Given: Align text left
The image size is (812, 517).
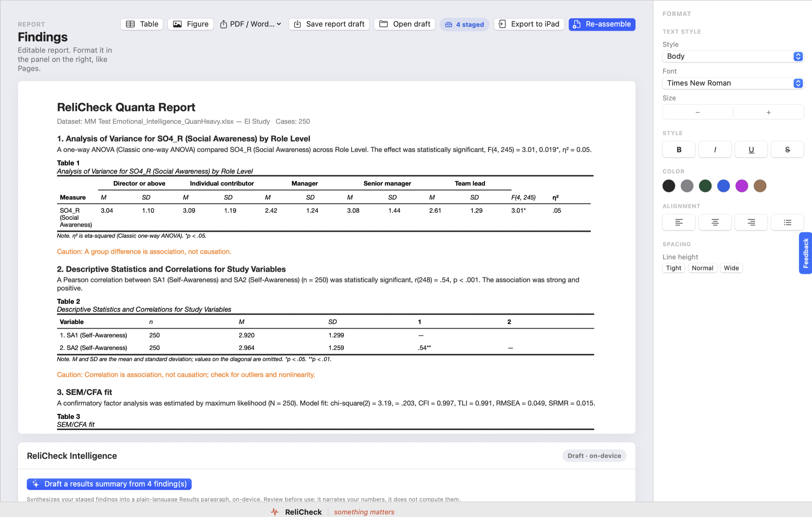Looking at the screenshot, I should (679, 222).
